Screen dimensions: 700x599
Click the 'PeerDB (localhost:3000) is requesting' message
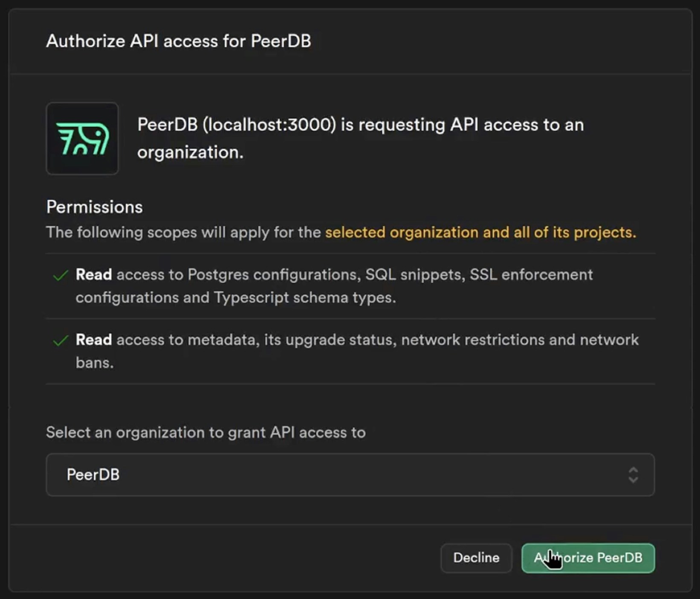[360, 125]
